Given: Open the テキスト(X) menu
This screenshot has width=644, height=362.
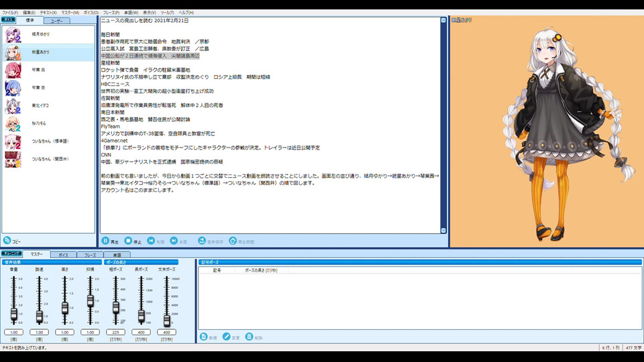Looking at the screenshot, I should [48, 13].
